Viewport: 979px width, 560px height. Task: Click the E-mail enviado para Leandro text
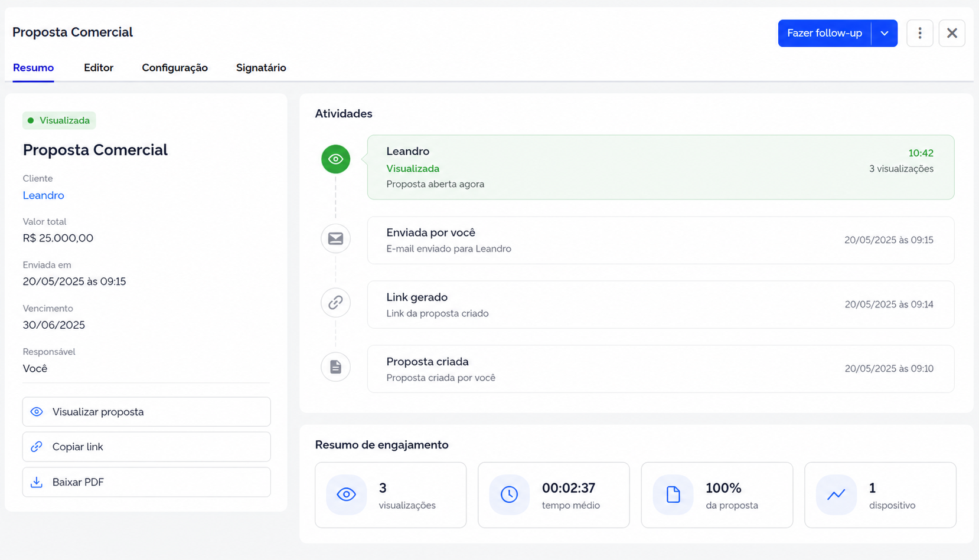(x=449, y=249)
